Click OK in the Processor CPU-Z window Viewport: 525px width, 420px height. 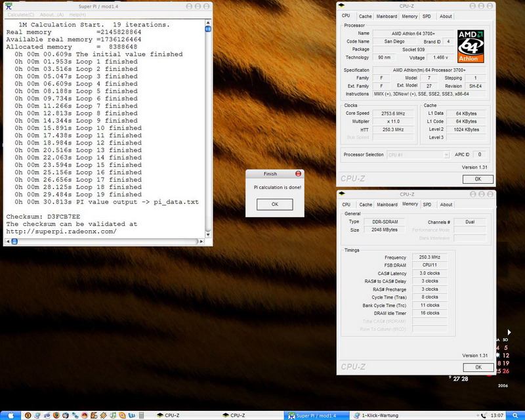[x=478, y=179]
